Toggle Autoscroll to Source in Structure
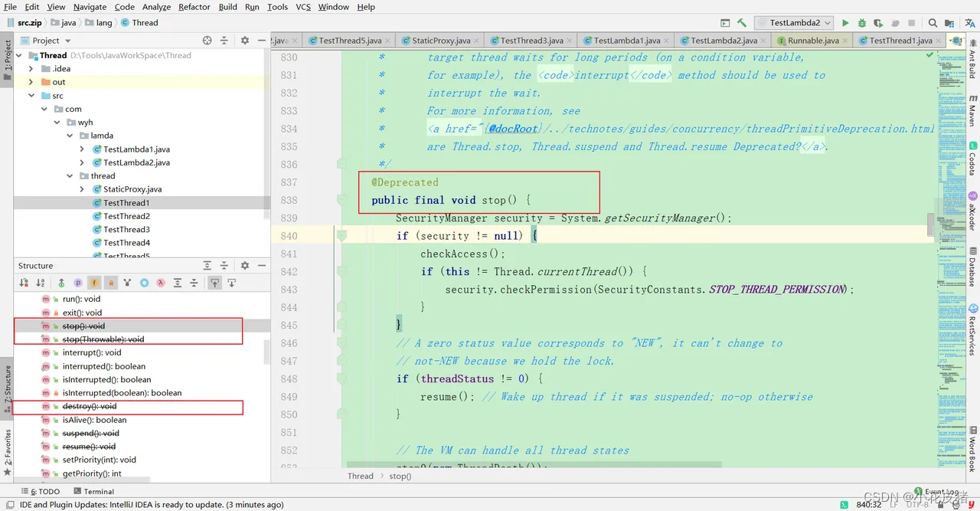 [x=215, y=283]
